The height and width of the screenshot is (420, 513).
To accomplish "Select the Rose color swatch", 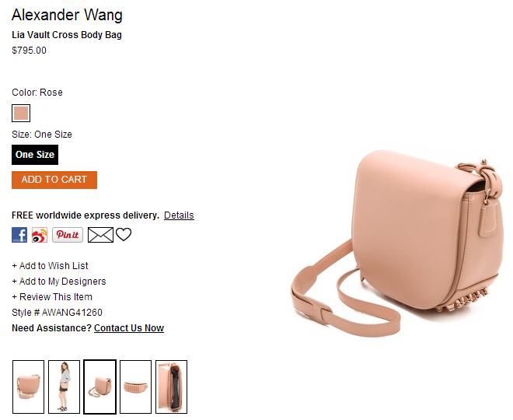I will point(21,113).
